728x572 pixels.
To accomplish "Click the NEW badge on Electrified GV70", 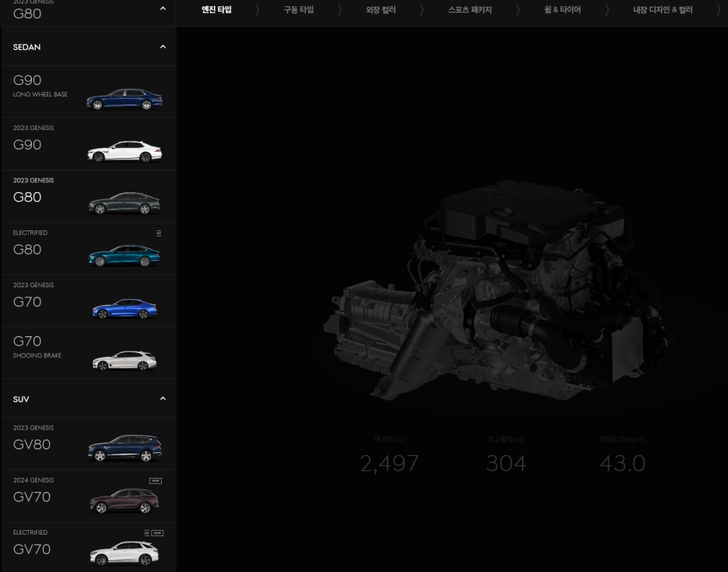I will tap(157, 533).
